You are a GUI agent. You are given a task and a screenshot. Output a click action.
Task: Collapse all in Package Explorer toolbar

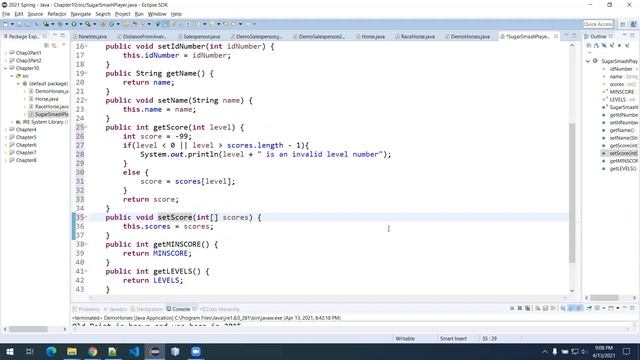pyautogui.click(x=47, y=45)
